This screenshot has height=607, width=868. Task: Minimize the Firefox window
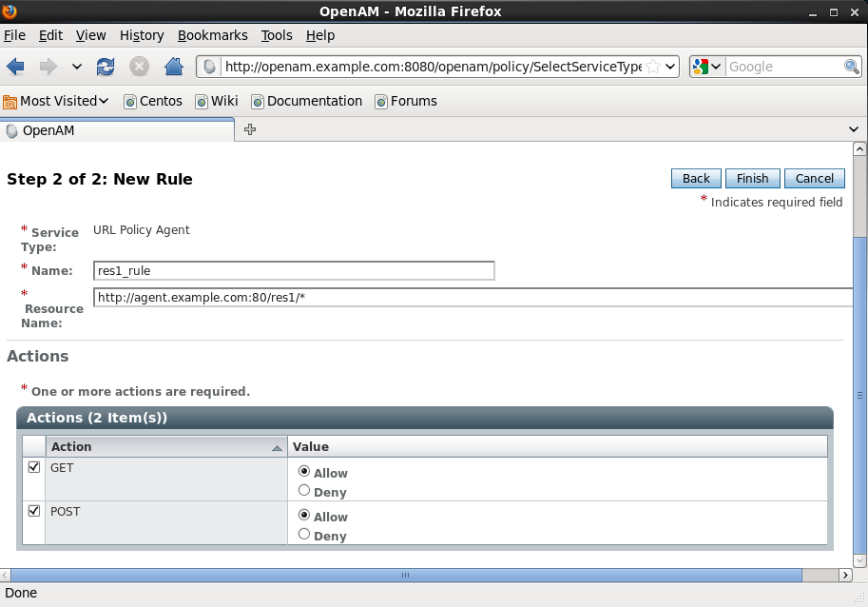pos(813,12)
